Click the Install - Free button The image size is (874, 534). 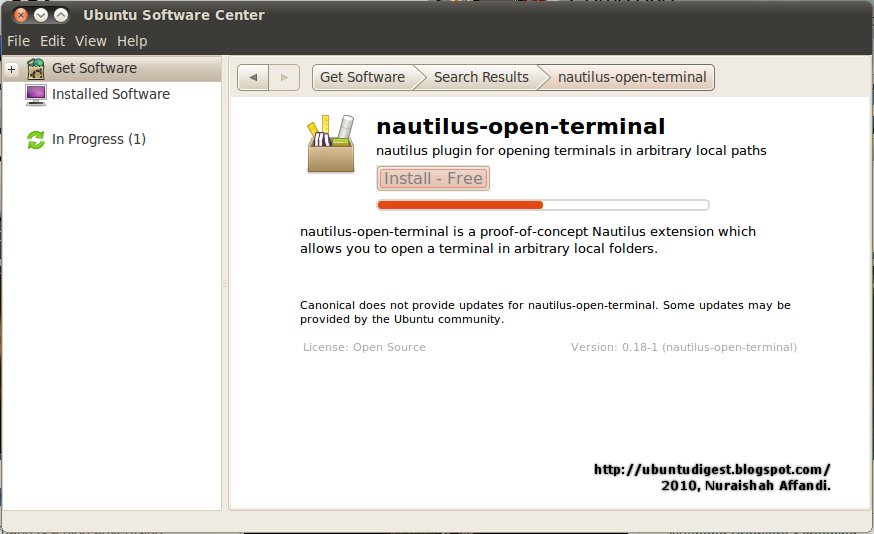433,178
